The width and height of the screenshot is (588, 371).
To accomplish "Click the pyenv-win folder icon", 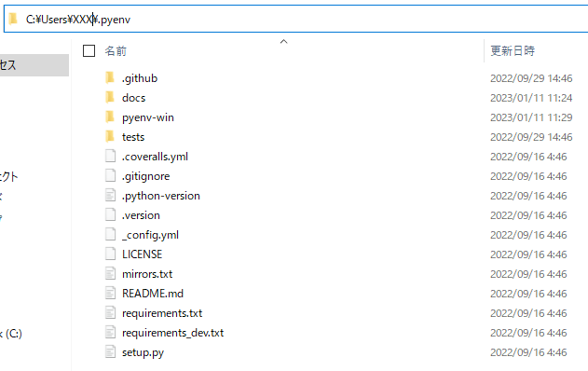I will 110,117.
